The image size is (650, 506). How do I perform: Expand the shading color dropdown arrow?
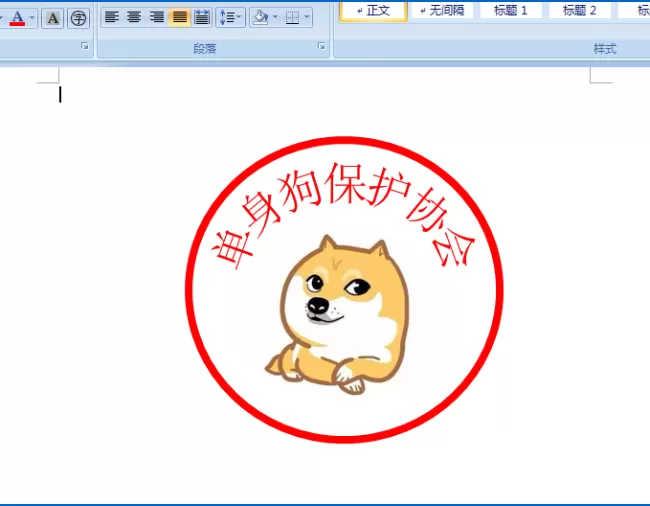275,17
